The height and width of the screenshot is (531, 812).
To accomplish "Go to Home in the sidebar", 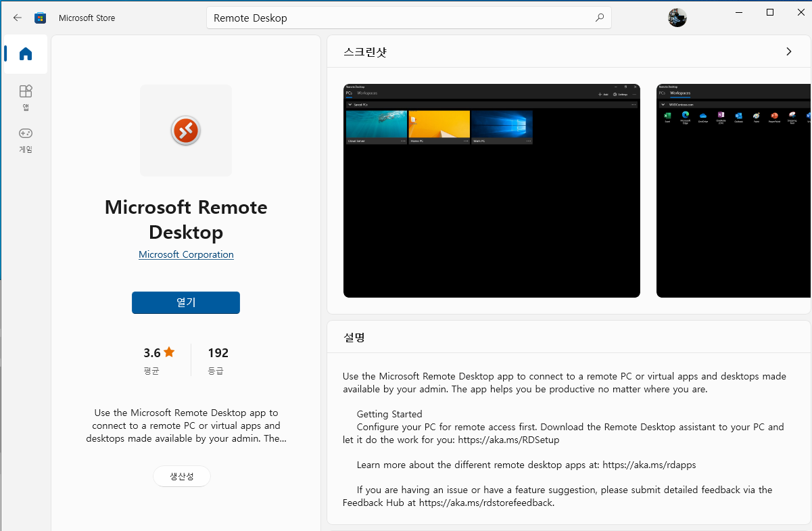I will click(x=26, y=54).
